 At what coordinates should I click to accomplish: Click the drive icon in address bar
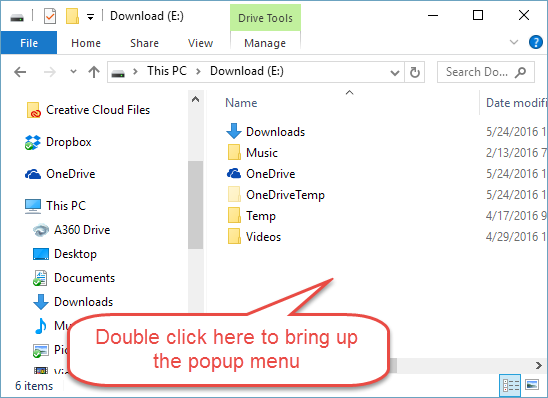tap(118, 73)
